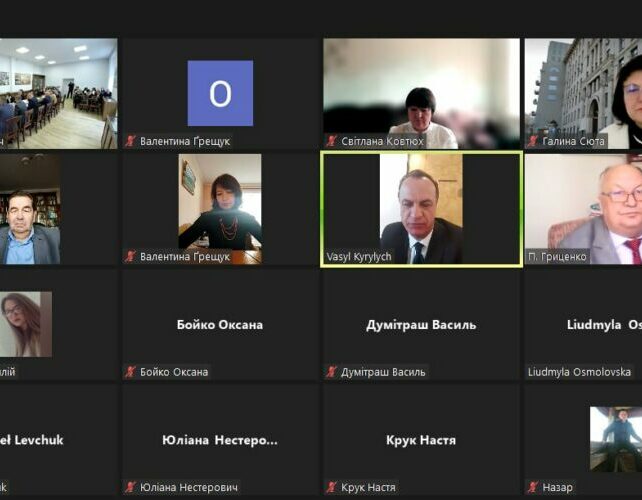The width and height of the screenshot is (642, 500).
Task: Click the large Крук Настя name text
Action: tap(421, 440)
